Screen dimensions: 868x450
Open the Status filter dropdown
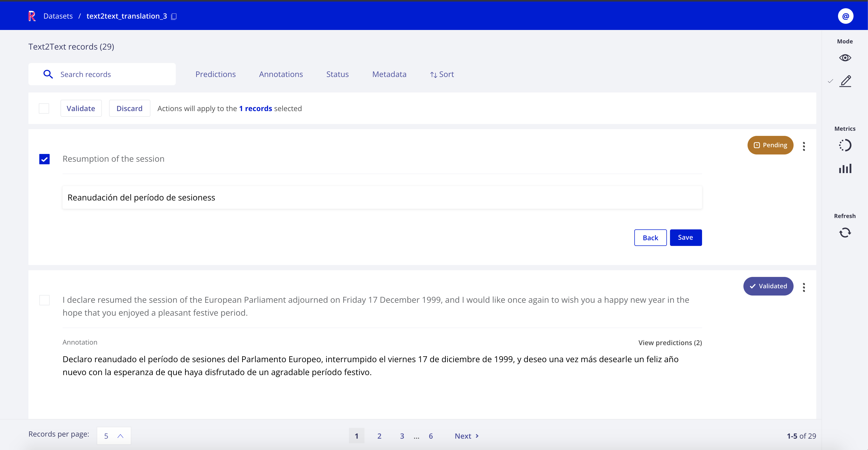[337, 74]
